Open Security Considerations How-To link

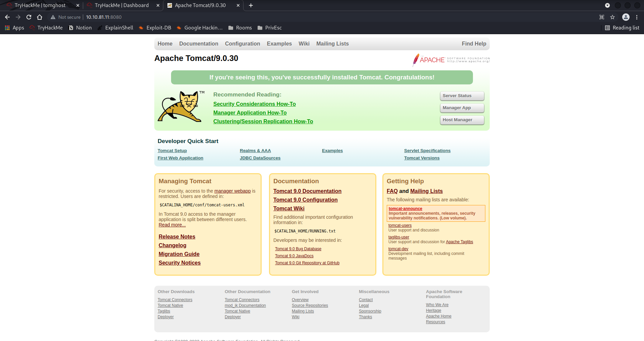254,104
